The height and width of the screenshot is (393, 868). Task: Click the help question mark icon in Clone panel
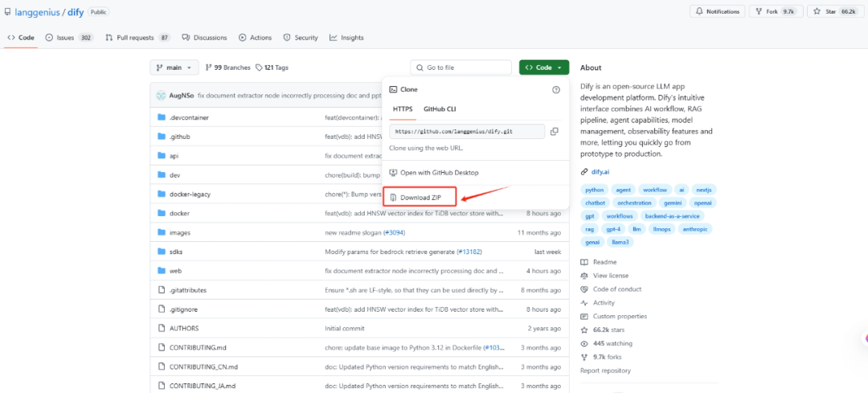pos(556,90)
